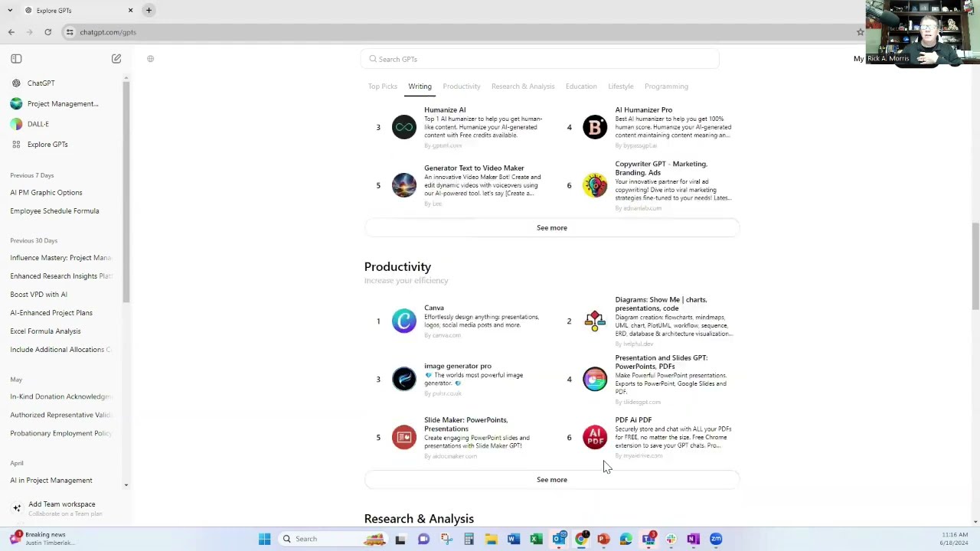The height and width of the screenshot is (551, 980).
Task: Click the globe icon beside the sidebar
Action: click(151, 59)
